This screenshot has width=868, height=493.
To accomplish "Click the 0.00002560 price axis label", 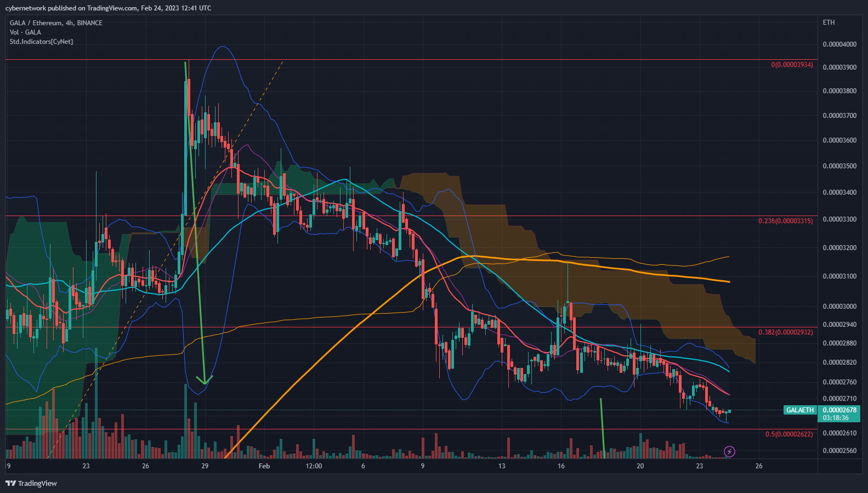I will click(x=839, y=451).
